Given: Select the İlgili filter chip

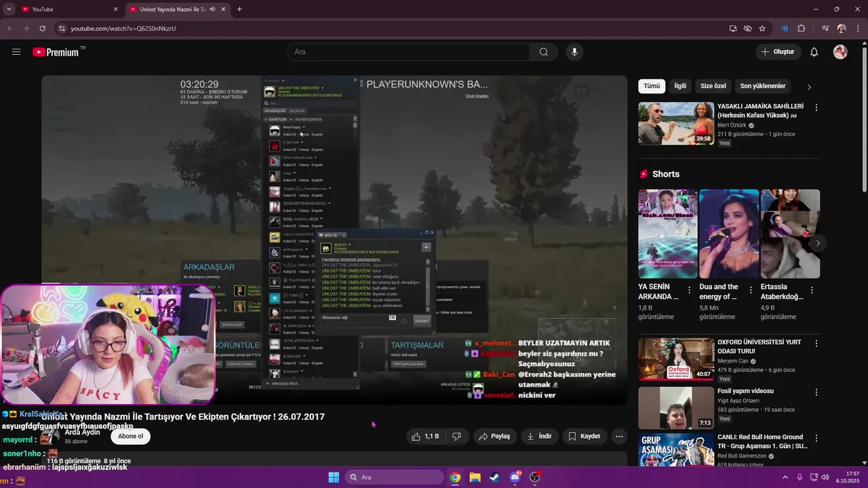Looking at the screenshot, I should (x=680, y=86).
